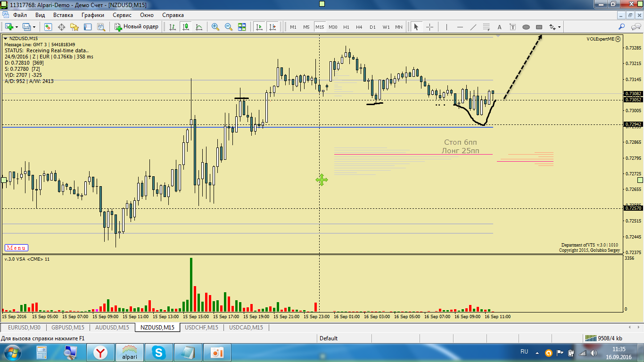Select the vertical line tool

click(446, 27)
